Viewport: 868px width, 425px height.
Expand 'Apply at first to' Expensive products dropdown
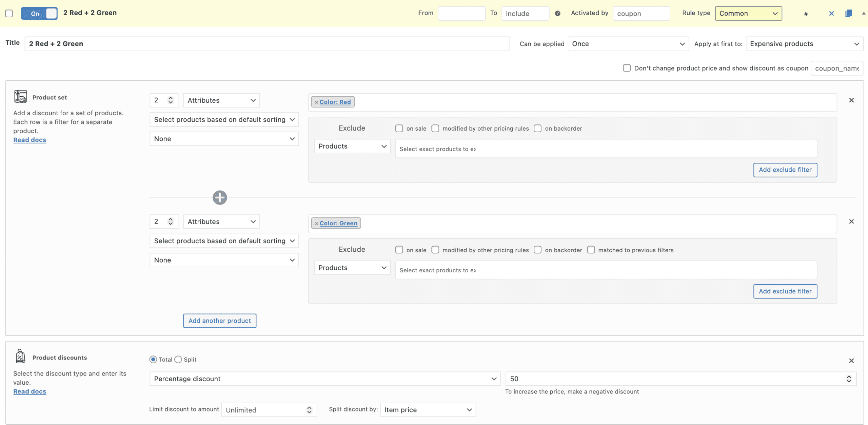coord(804,44)
